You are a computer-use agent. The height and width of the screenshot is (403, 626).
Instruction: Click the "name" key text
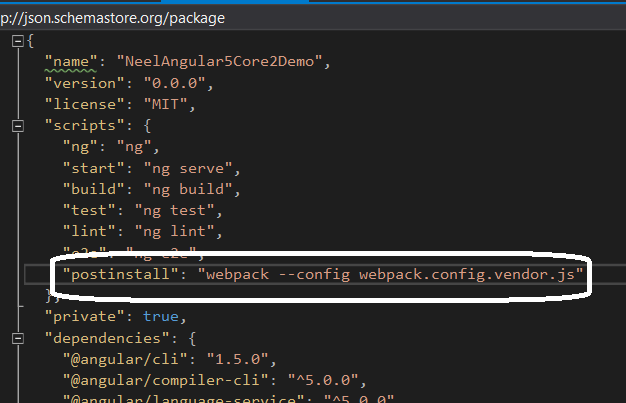pyautogui.click(x=71, y=62)
